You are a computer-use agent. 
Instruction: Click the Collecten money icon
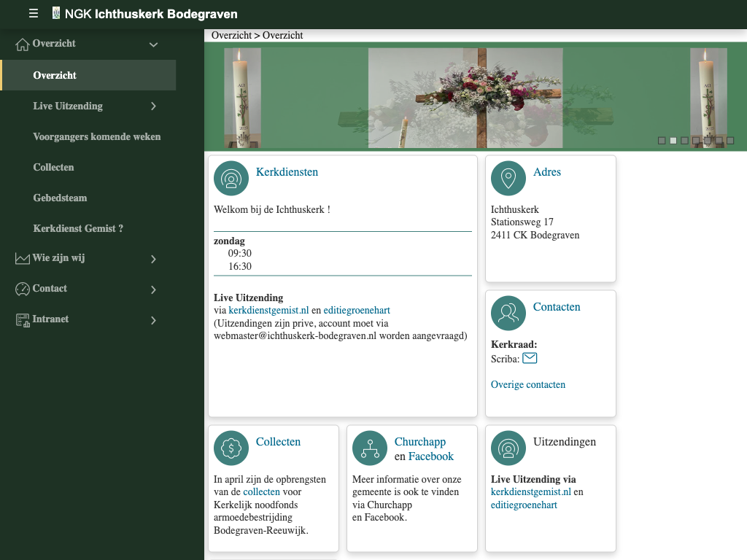pyautogui.click(x=231, y=448)
